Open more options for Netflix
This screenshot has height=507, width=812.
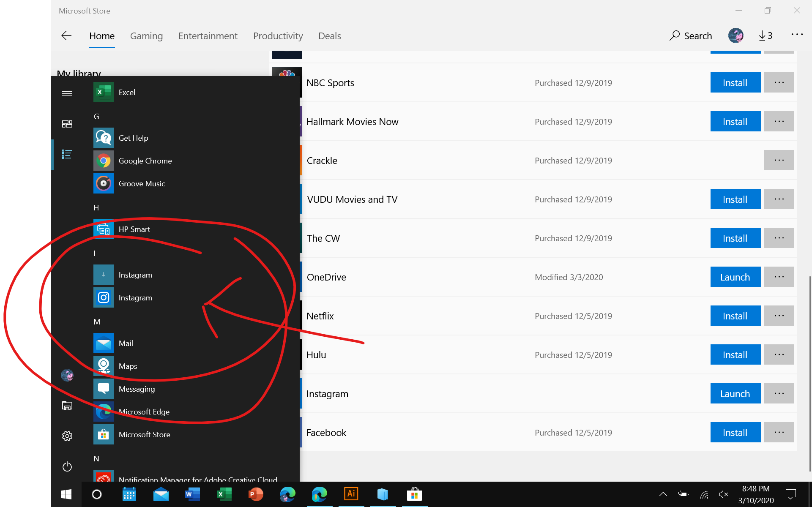[x=779, y=316]
